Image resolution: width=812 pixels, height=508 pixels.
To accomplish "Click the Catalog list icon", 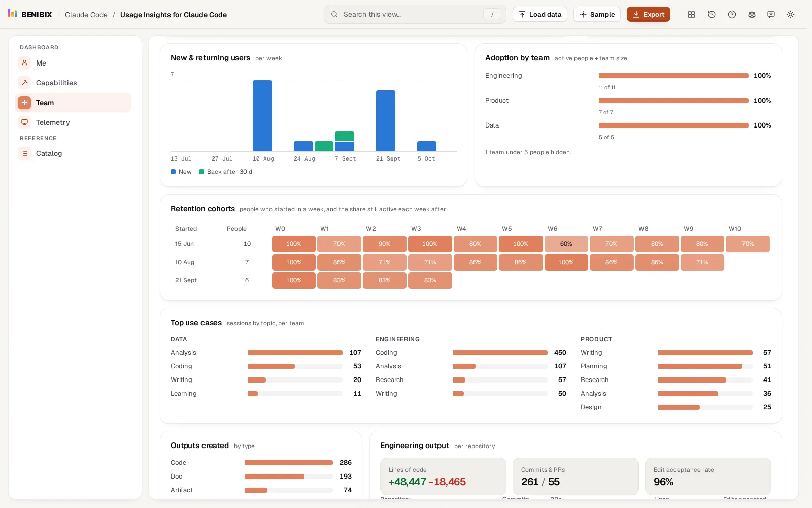I will click(x=24, y=153).
